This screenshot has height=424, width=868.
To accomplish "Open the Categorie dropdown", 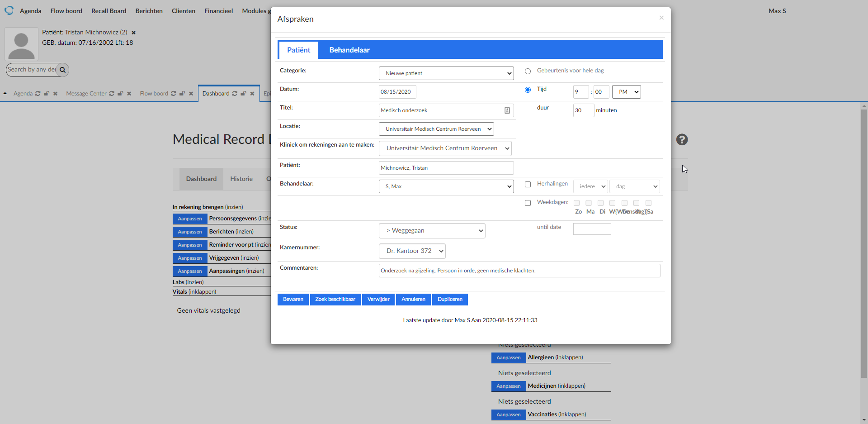I will (446, 73).
